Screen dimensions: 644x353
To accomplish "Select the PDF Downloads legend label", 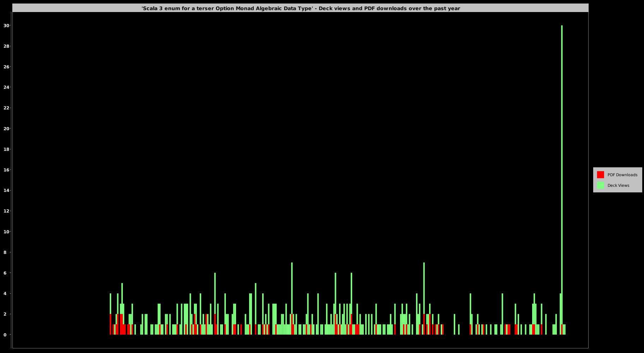I will click(x=622, y=175).
